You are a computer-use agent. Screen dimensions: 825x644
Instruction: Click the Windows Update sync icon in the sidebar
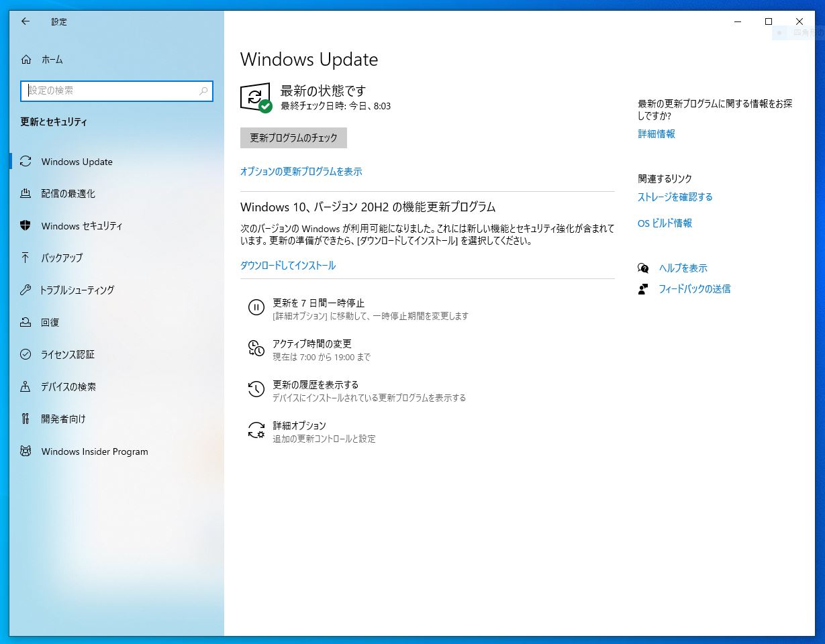(26, 162)
